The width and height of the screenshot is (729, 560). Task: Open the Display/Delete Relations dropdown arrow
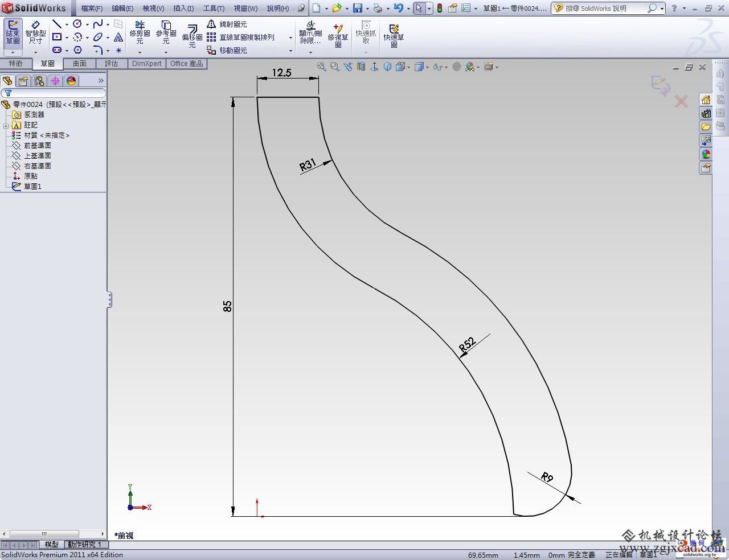(310, 52)
